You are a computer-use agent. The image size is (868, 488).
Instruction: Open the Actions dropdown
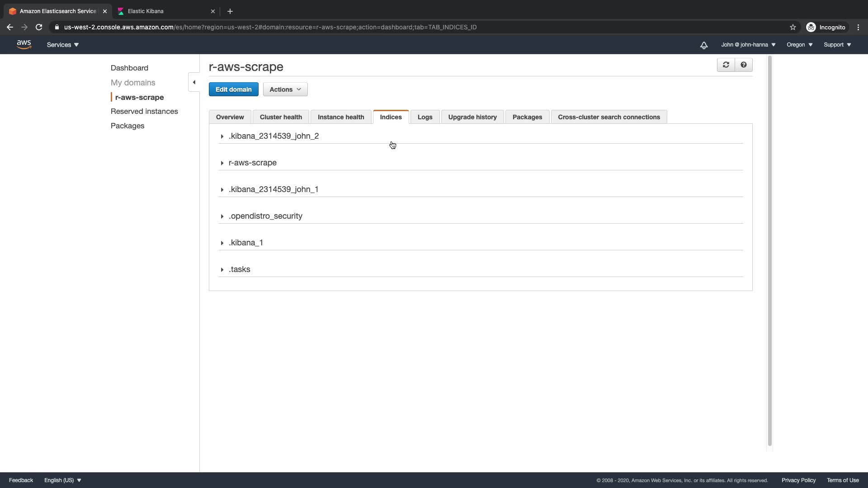(285, 89)
